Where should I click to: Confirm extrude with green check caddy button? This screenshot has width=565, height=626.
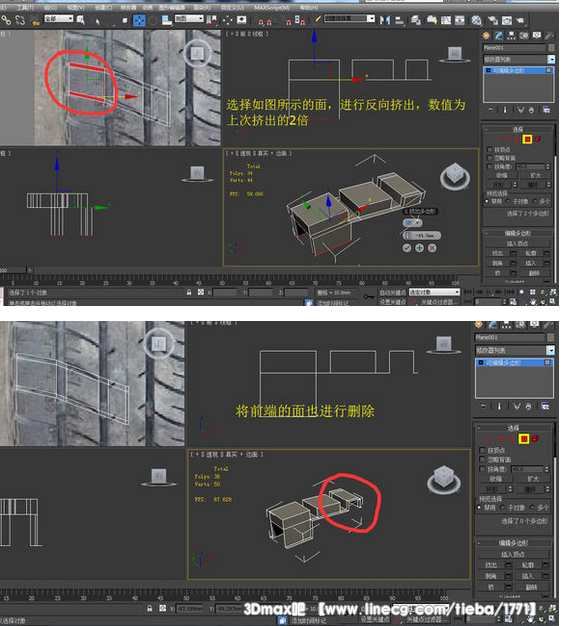[406, 248]
